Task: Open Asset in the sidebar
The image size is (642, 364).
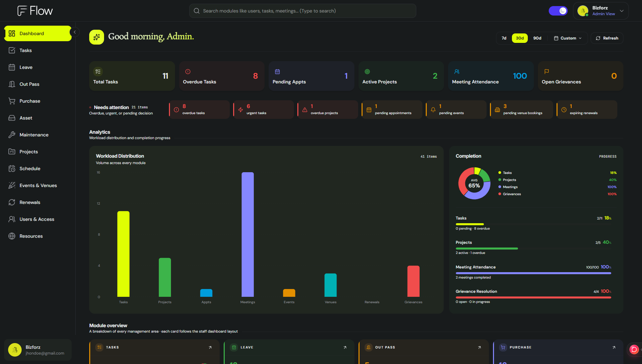Action: (x=38, y=118)
